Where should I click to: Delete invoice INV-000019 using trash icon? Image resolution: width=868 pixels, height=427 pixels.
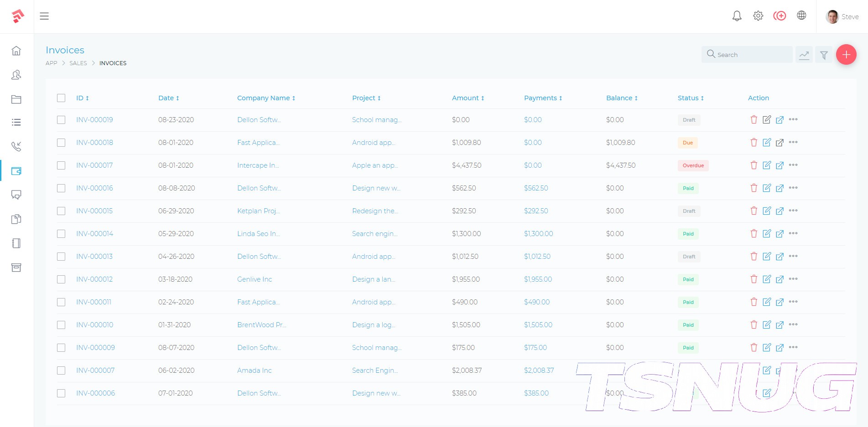[754, 120]
